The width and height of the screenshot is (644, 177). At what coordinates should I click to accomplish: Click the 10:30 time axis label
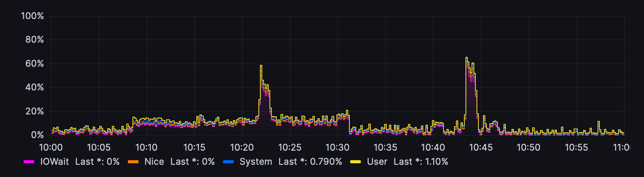pyautogui.click(x=337, y=147)
